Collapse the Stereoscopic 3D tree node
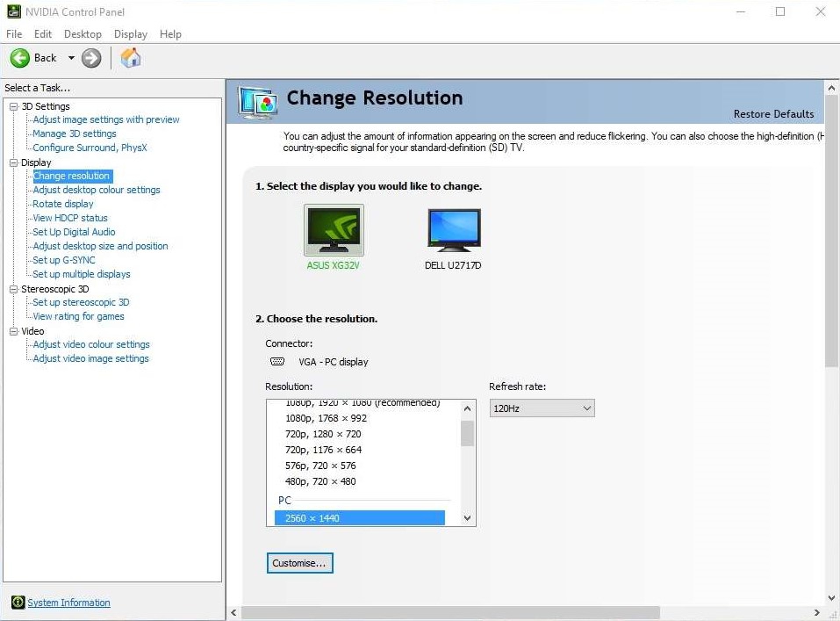 (13, 289)
